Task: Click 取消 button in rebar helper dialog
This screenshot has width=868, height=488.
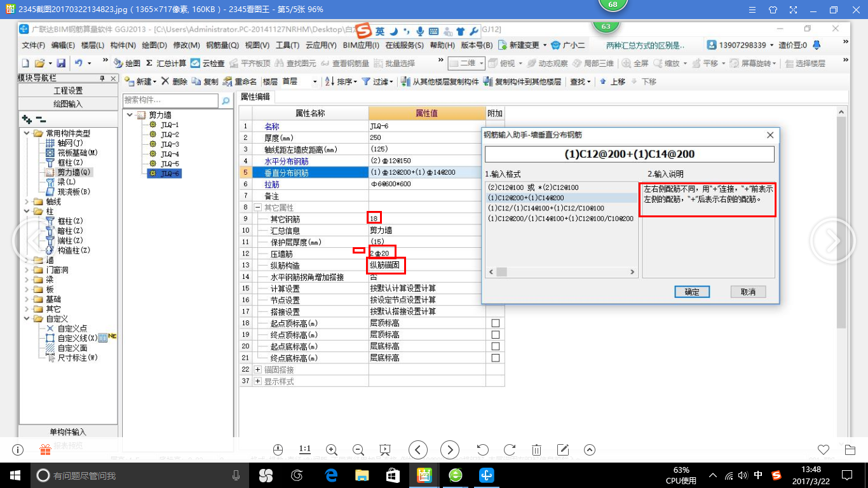Action: point(748,292)
